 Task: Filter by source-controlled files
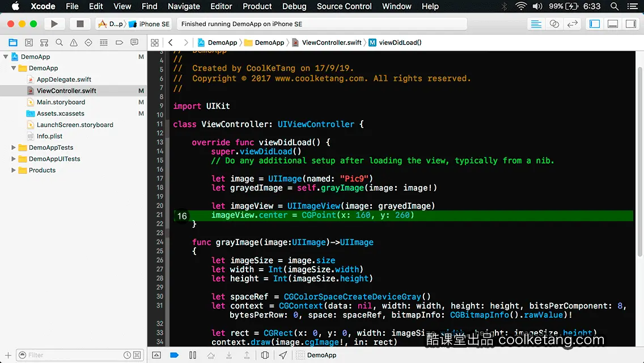click(137, 355)
